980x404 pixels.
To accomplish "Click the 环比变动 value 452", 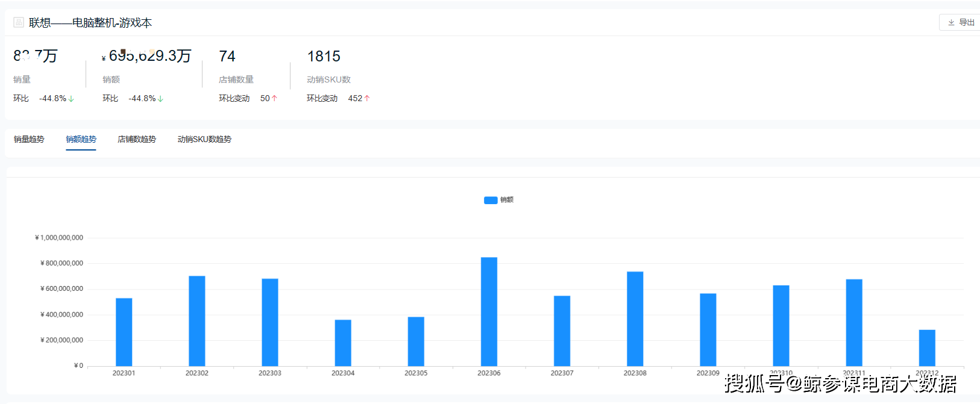I will pyautogui.click(x=355, y=98).
